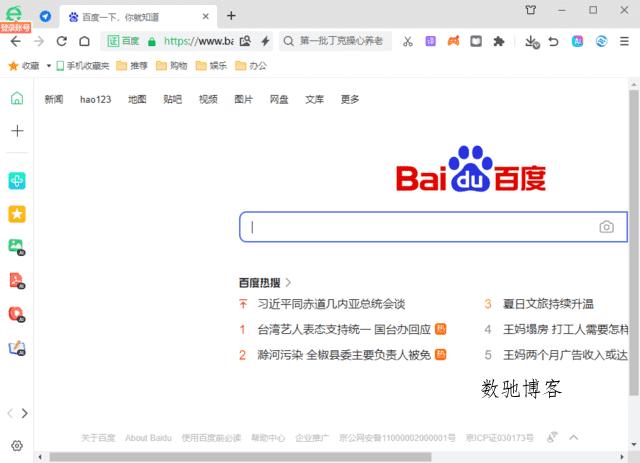Open hot search 滁河污染 全椒县委主要负责人被免
Screen dimensions: 640x463
[344, 355]
